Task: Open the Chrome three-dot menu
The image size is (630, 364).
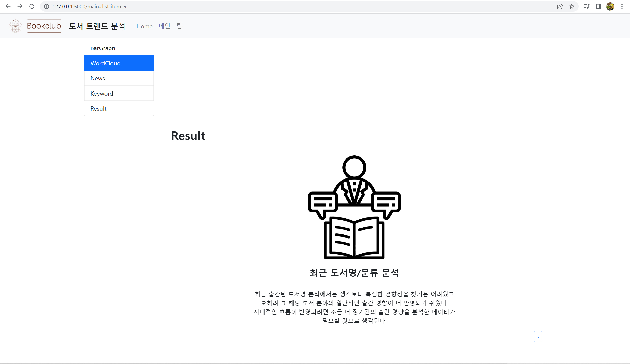Action: click(622, 6)
